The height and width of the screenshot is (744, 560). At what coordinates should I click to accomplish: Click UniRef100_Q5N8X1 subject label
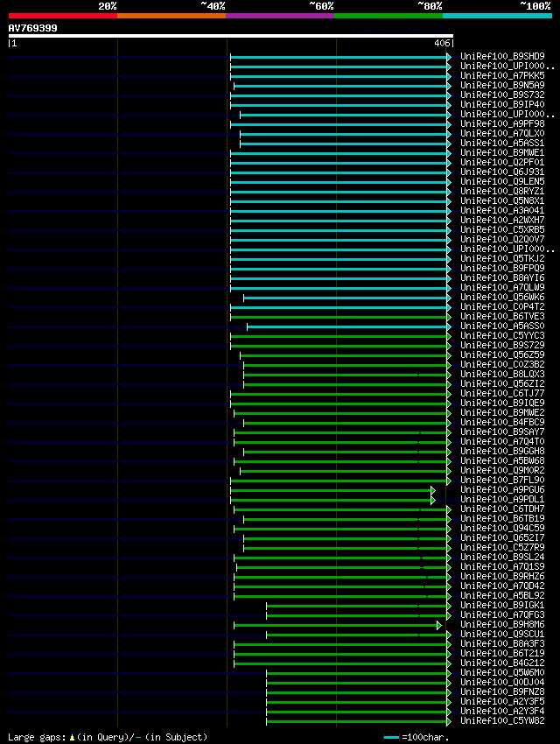click(502, 200)
